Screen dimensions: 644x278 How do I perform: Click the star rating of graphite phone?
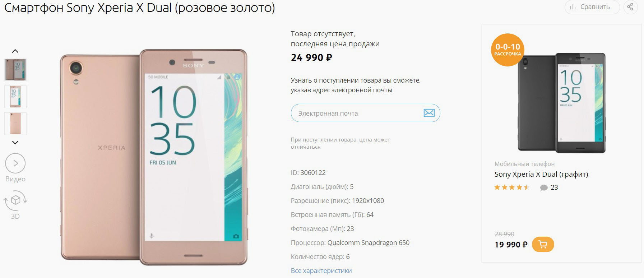pos(512,187)
